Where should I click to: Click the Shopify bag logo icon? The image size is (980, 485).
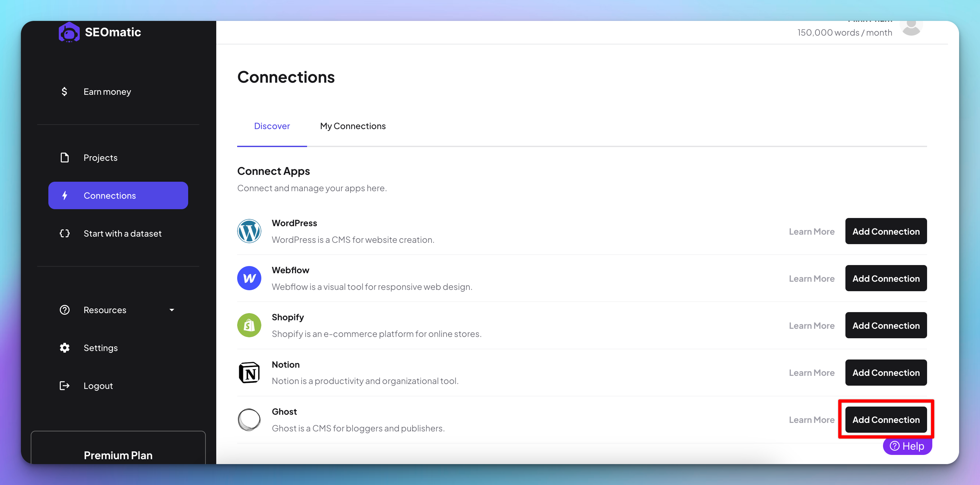pyautogui.click(x=249, y=325)
